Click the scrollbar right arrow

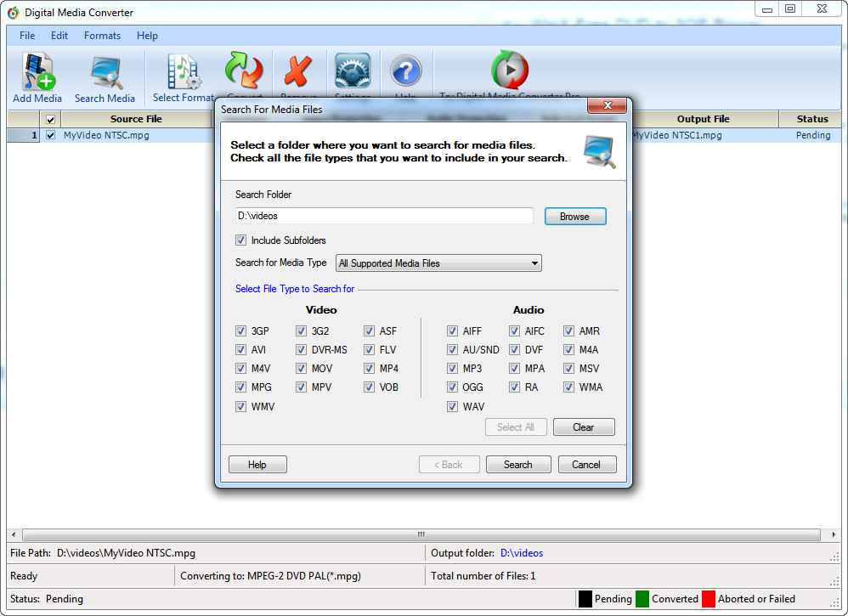pyautogui.click(x=834, y=535)
